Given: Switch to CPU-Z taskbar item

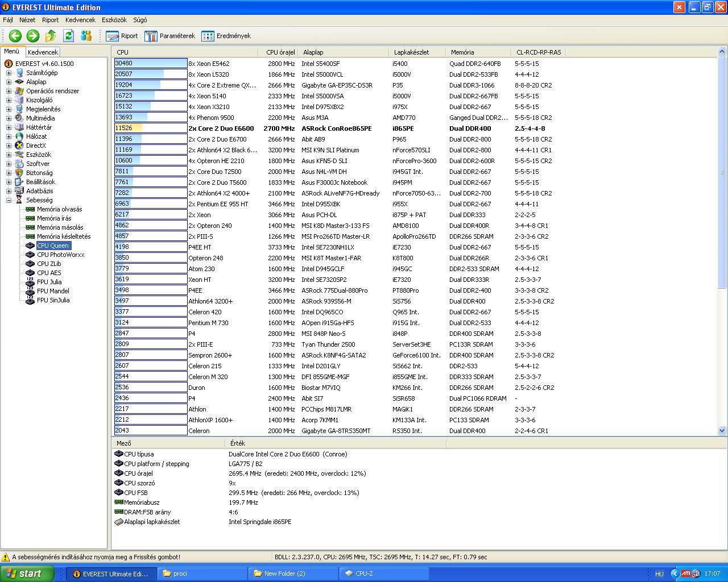Looking at the screenshot, I should coord(384,573).
